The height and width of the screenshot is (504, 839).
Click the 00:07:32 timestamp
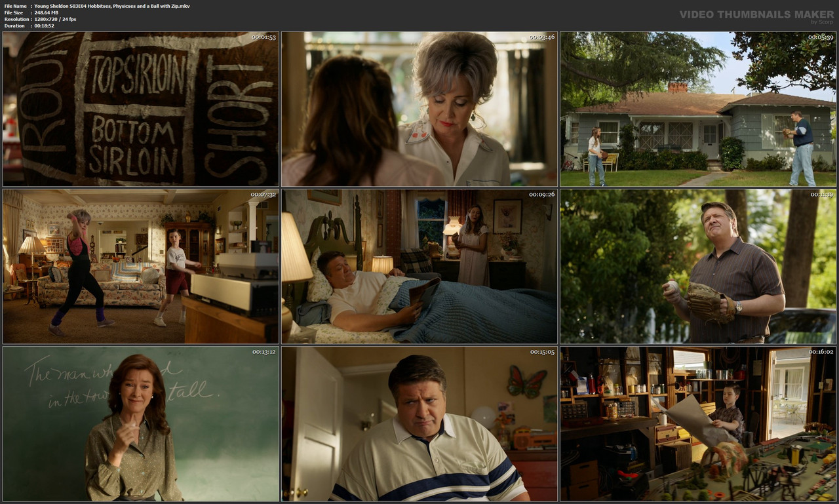tap(263, 195)
